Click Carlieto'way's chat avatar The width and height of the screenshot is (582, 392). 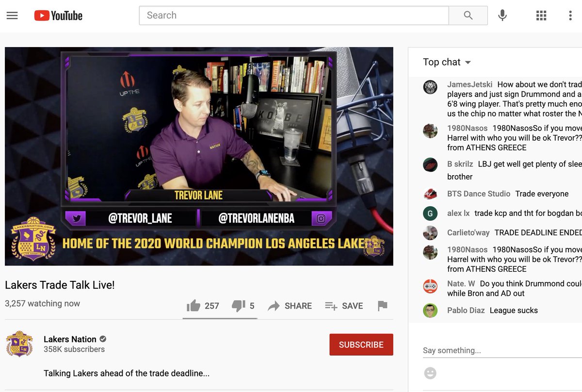tap(430, 233)
